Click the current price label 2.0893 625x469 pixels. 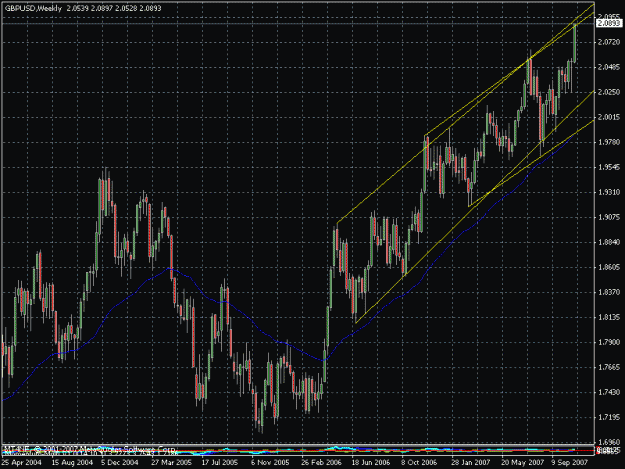pos(609,24)
